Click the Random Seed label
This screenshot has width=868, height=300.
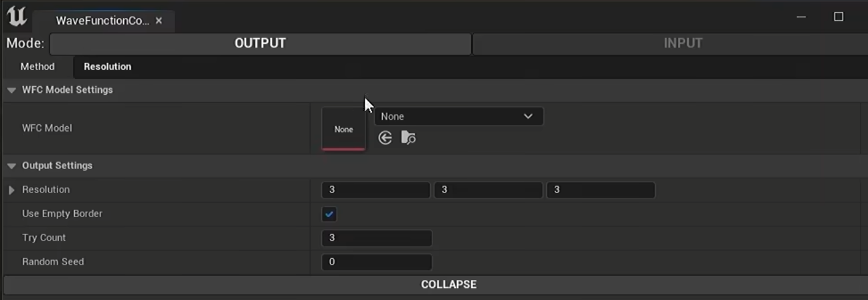(53, 262)
